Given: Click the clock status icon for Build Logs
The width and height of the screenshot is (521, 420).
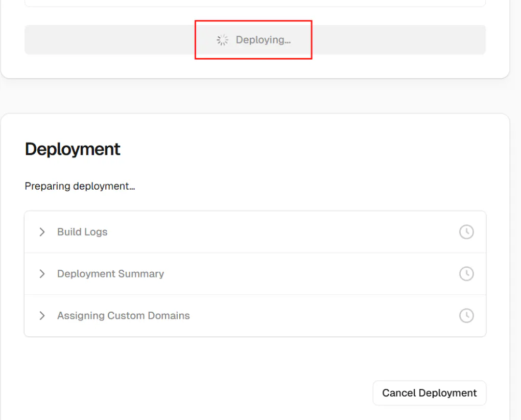Looking at the screenshot, I should click(466, 232).
